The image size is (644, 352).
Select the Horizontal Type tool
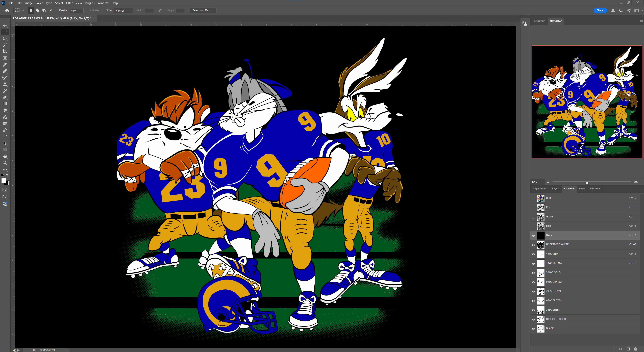tap(5, 137)
